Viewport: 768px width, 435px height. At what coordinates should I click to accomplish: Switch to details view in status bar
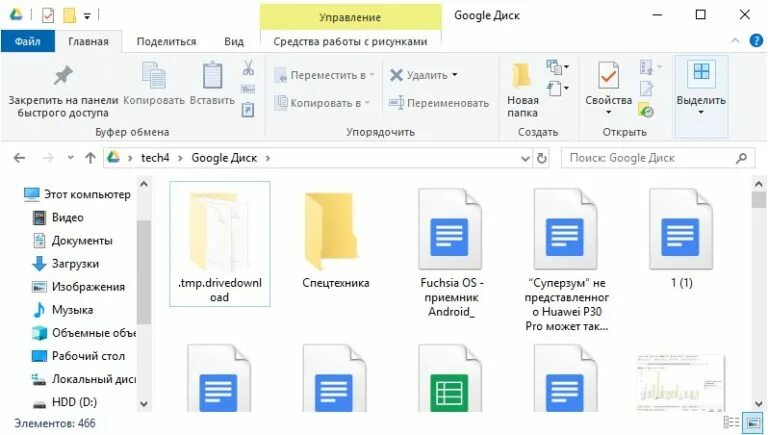coord(731,422)
